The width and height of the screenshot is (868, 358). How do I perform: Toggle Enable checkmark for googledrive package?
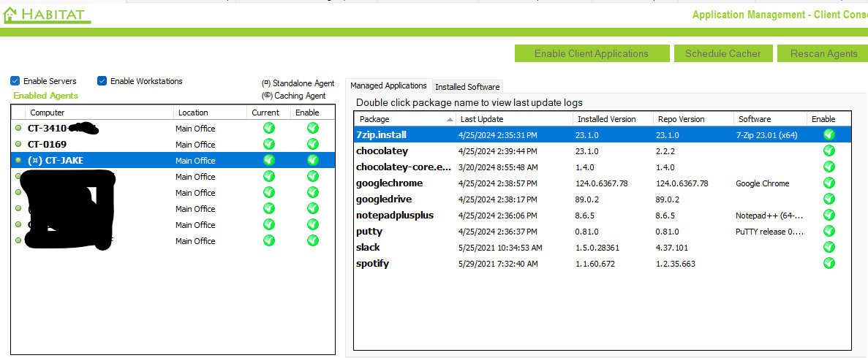click(x=829, y=199)
